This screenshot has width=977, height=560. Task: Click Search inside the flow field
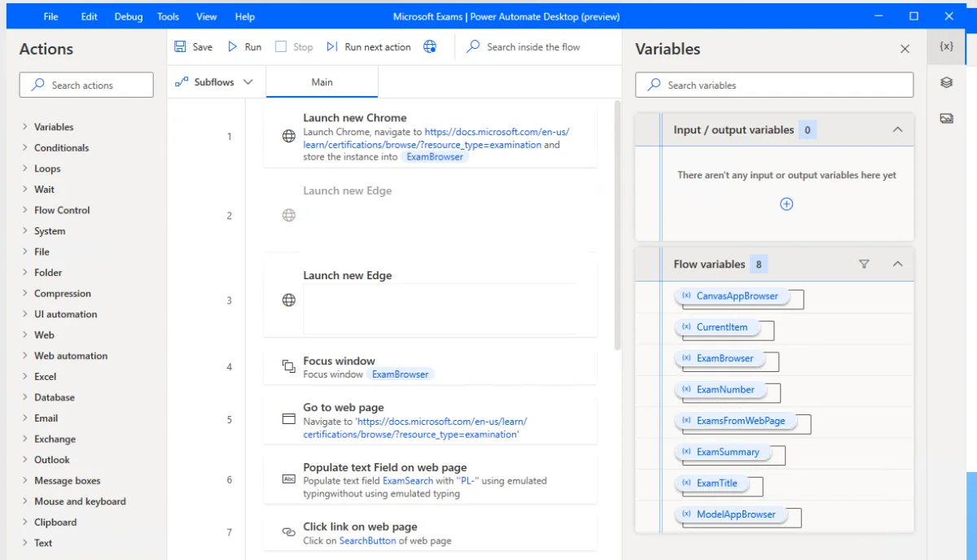pos(533,47)
